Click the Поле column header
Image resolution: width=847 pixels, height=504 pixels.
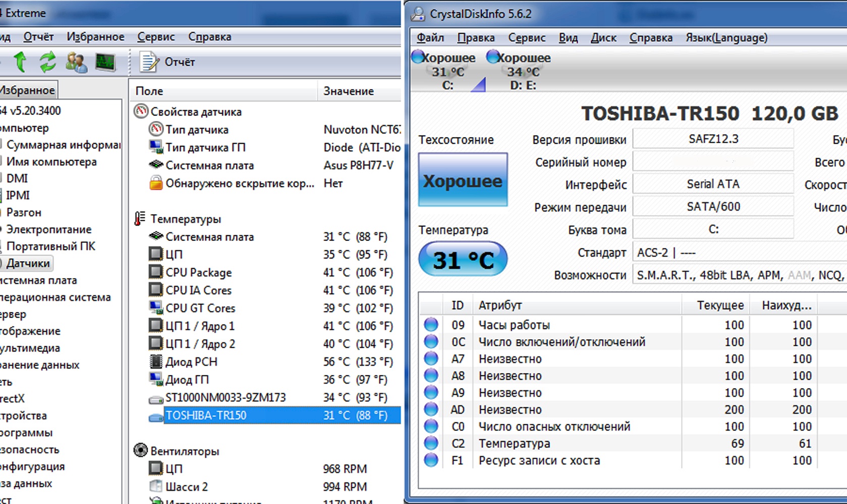(223, 91)
